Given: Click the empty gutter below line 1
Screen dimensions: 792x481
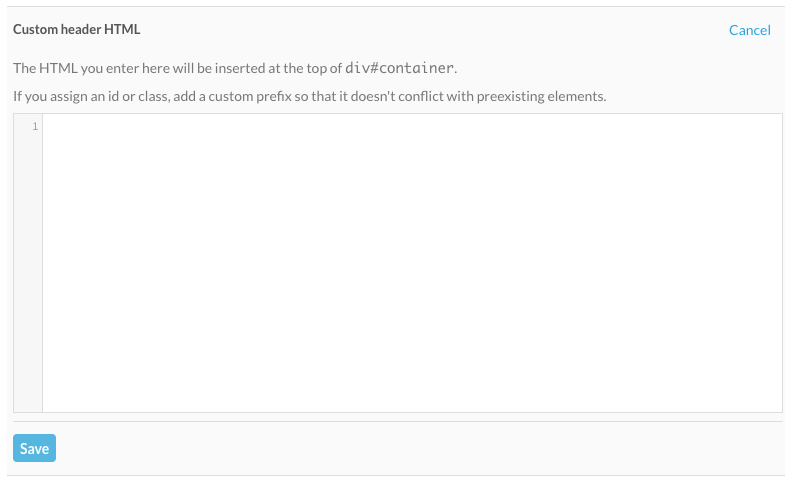Looking at the screenshot, I should (28, 270).
